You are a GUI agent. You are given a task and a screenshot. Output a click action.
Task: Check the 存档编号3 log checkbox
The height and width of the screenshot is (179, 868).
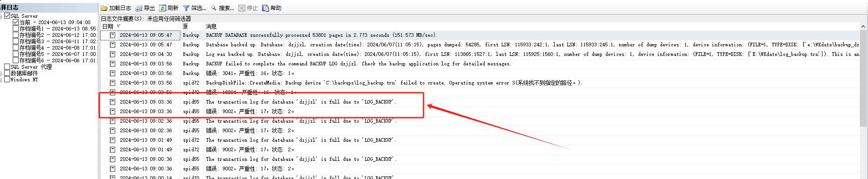(x=16, y=41)
